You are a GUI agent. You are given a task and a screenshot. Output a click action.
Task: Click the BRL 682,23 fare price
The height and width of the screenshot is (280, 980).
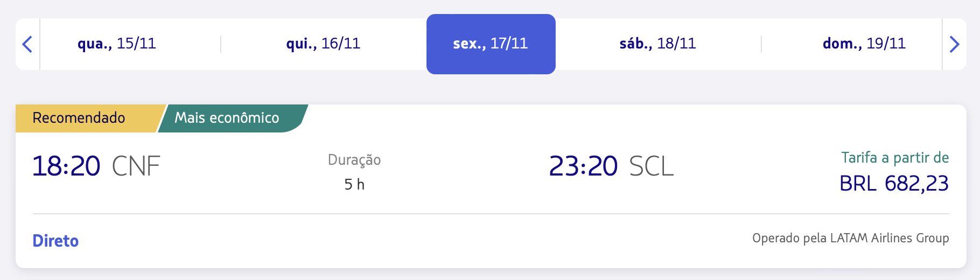click(894, 184)
